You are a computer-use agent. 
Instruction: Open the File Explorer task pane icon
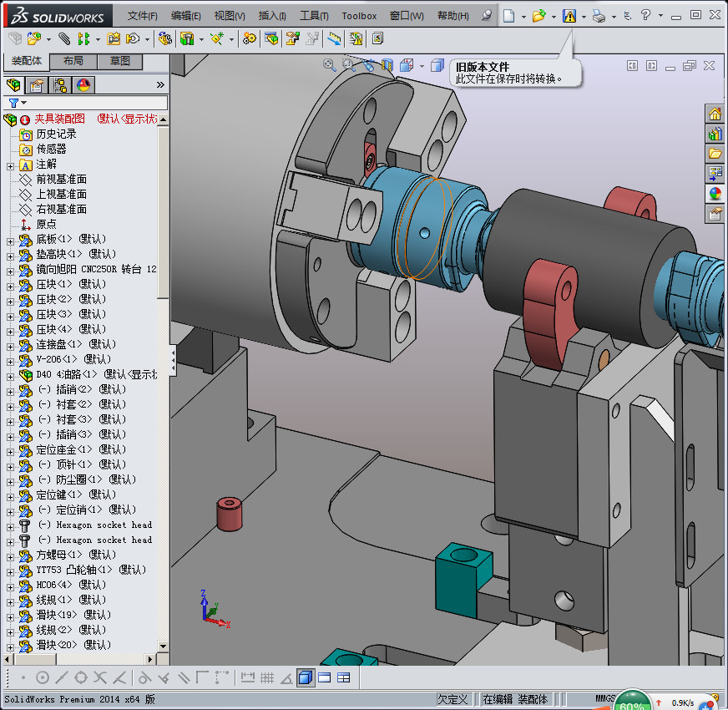715,154
